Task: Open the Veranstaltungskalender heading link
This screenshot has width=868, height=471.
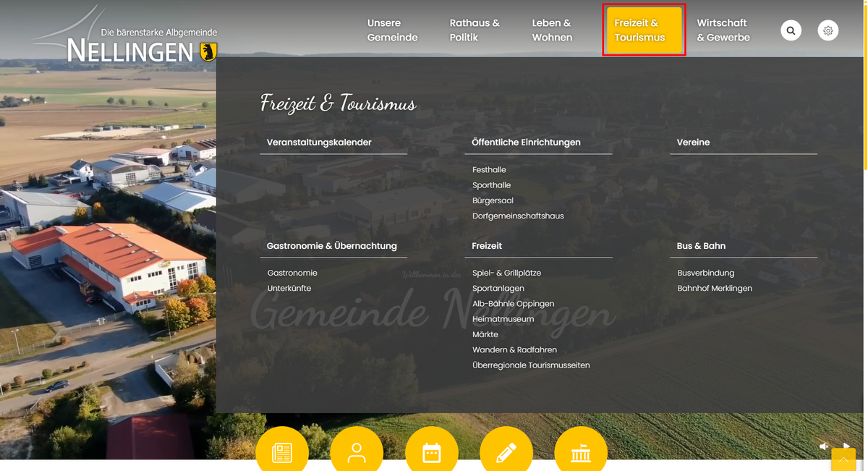Action: coord(319,143)
